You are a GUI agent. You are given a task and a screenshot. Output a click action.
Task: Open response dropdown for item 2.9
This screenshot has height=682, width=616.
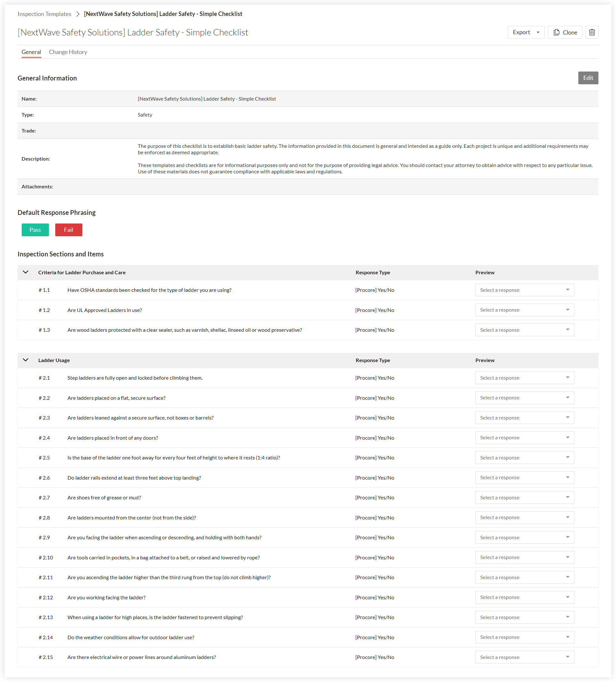click(524, 537)
